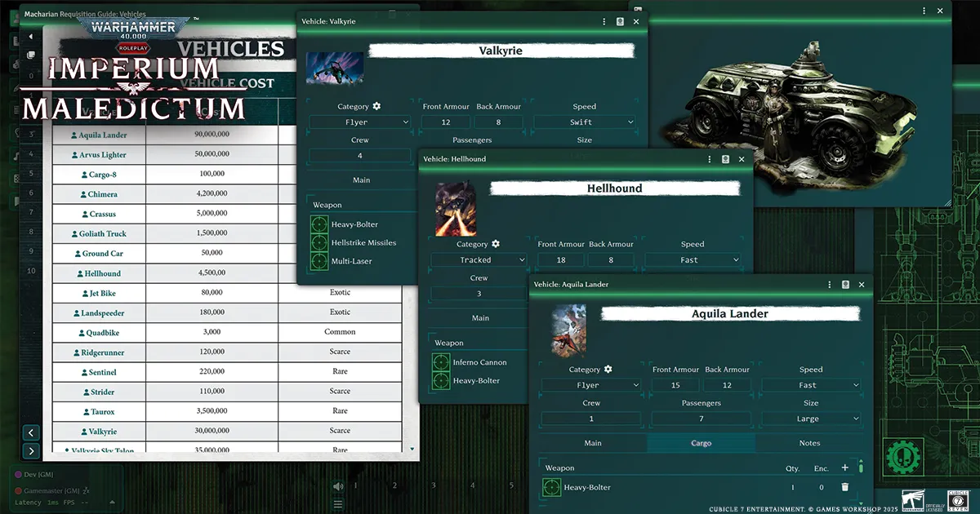Open Category dropdown set to Tracked
This screenshot has height=514, width=980.
[479, 260]
